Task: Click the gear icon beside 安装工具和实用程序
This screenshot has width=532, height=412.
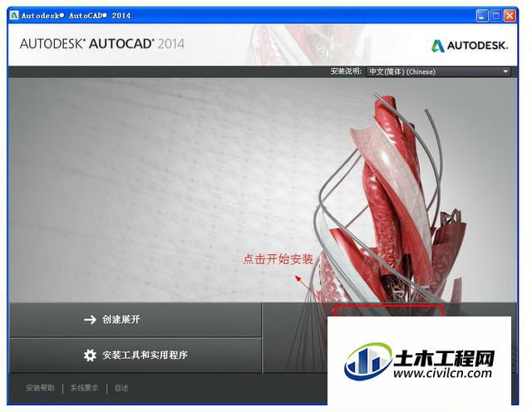Action: (90, 355)
